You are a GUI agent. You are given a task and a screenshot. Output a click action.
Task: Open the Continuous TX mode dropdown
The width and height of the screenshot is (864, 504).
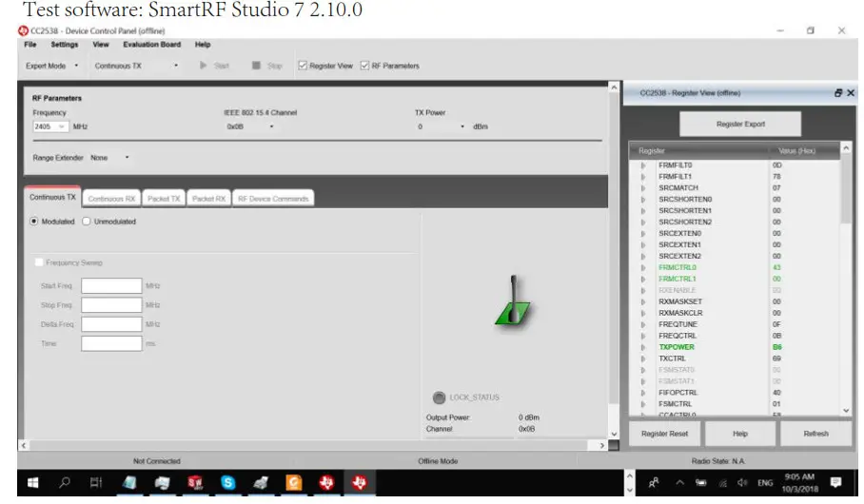(136, 66)
